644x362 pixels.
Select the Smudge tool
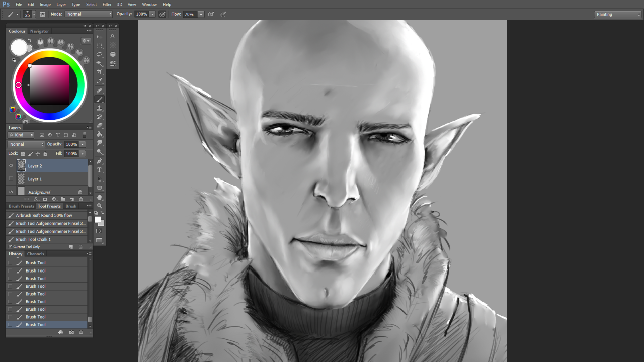tap(99, 143)
